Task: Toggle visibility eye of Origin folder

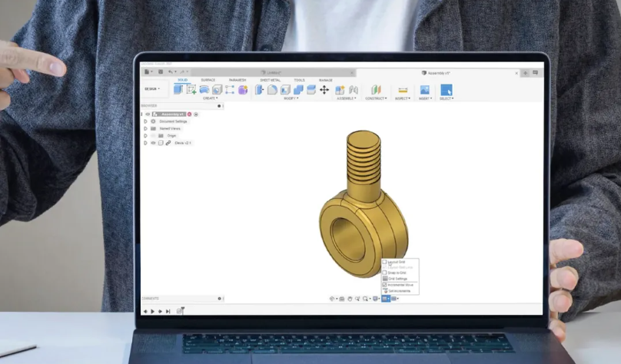Action: [x=153, y=136]
